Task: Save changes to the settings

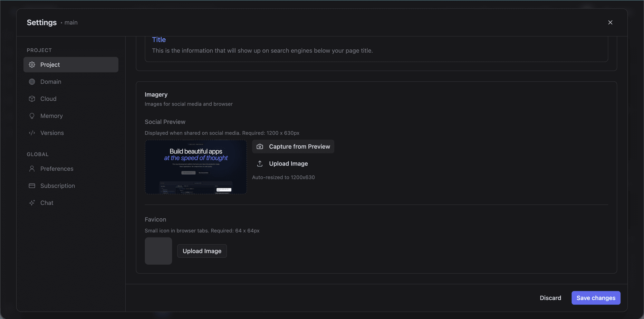Action: coord(596,298)
